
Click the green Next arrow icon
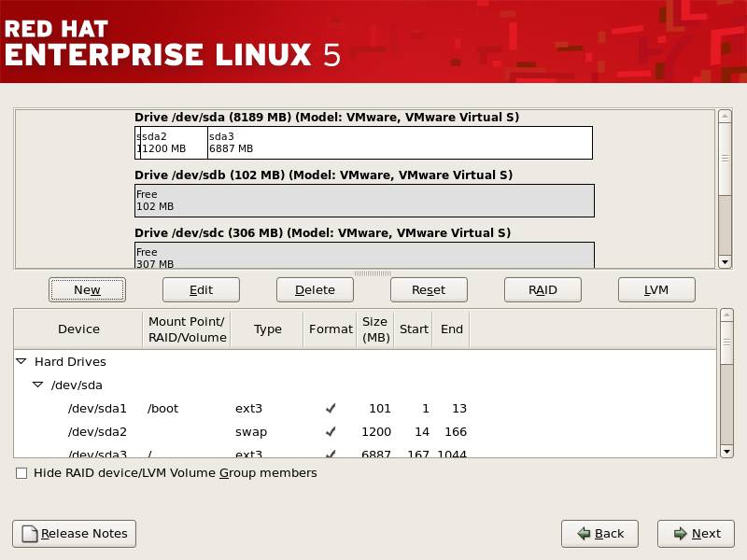(681, 533)
